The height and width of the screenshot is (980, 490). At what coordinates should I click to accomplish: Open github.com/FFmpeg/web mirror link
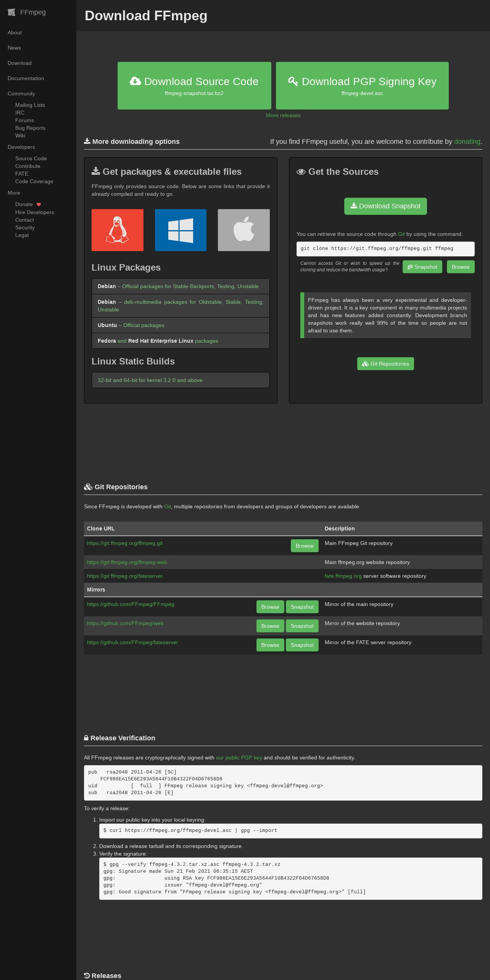pyautogui.click(x=125, y=623)
